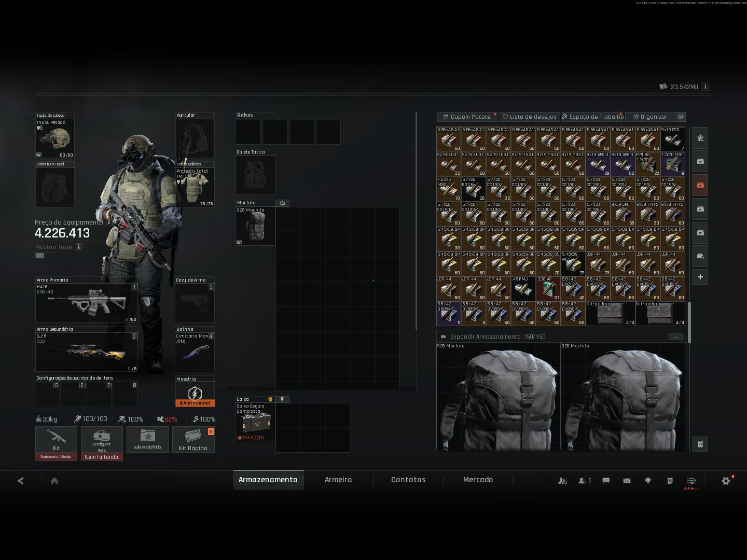Click the Build Predefinido button

147,440
